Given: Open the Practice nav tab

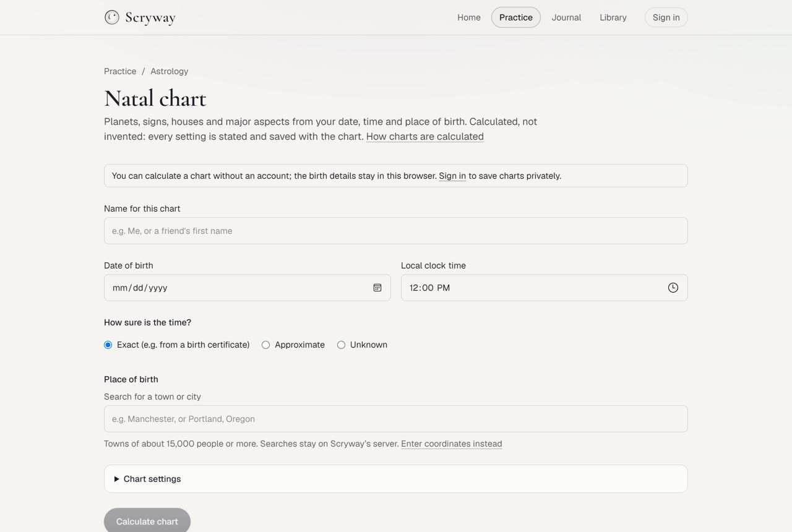Looking at the screenshot, I should click(x=516, y=17).
